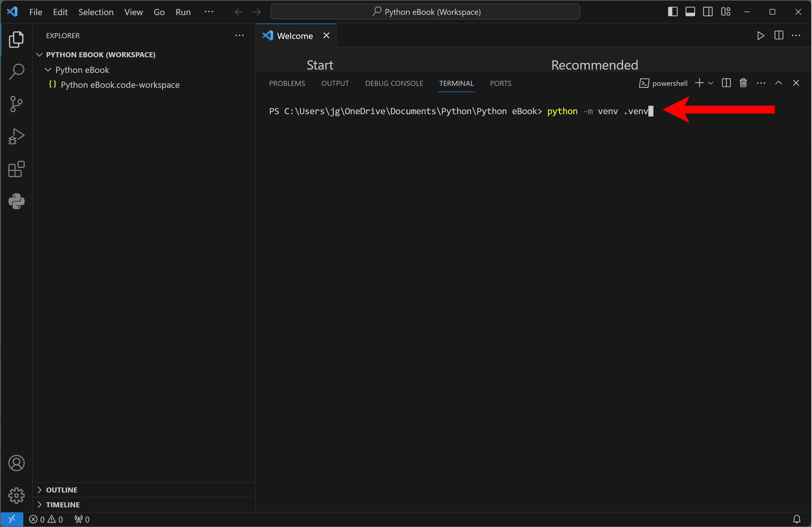Open the Go menu
This screenshot has height=527, width=812.
(159, 12)
